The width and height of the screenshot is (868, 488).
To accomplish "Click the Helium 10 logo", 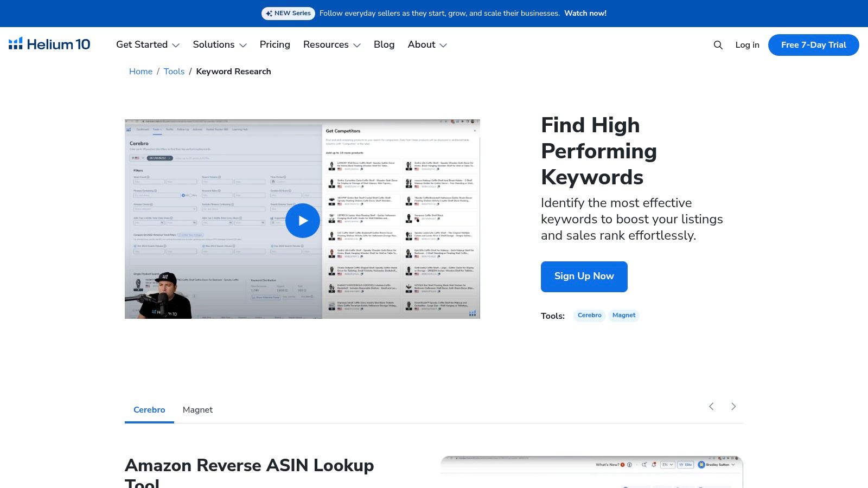I will (49, 44).
